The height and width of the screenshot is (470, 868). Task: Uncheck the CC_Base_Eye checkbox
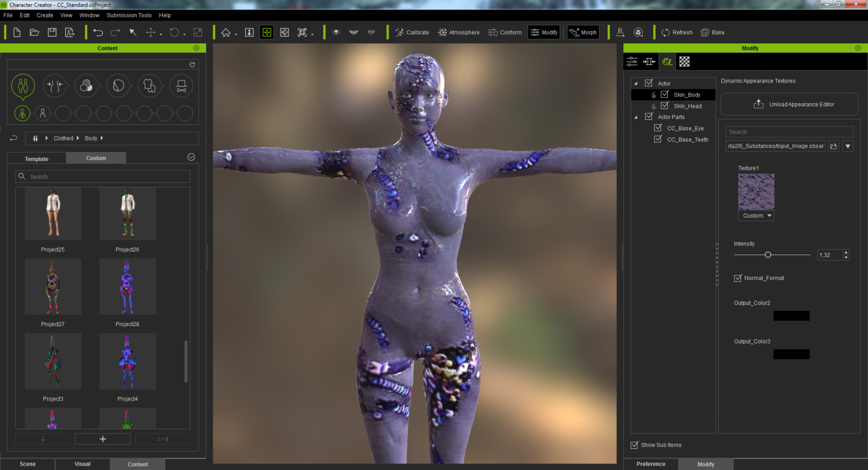click(658, 128)
